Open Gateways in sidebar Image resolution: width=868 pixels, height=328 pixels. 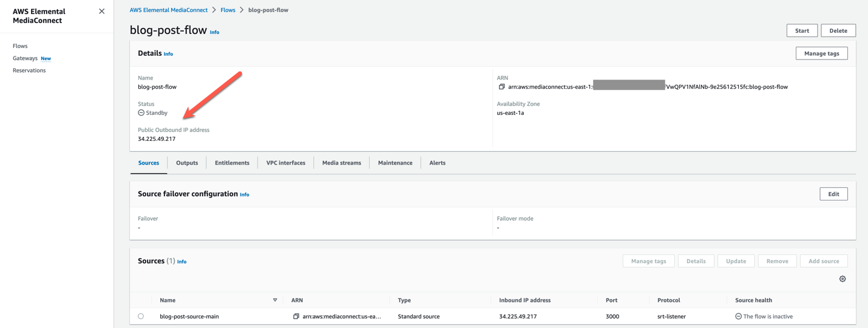pos(25,58)
